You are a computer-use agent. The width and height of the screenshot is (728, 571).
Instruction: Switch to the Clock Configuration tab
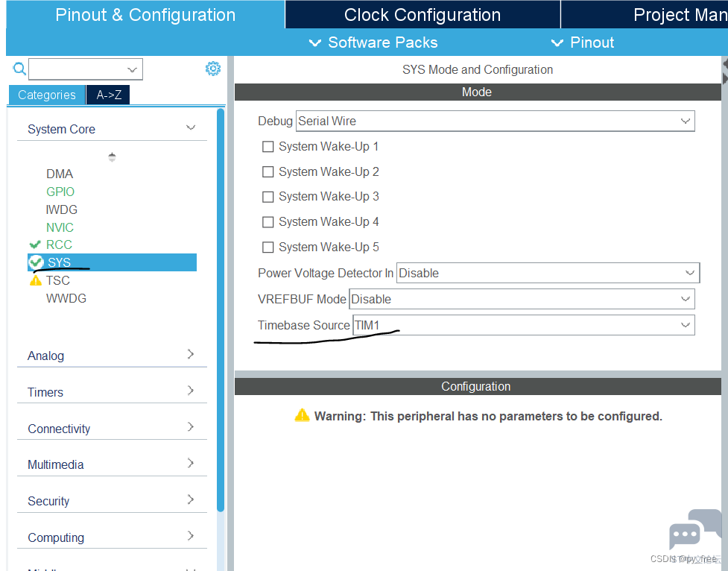[422, 15]
